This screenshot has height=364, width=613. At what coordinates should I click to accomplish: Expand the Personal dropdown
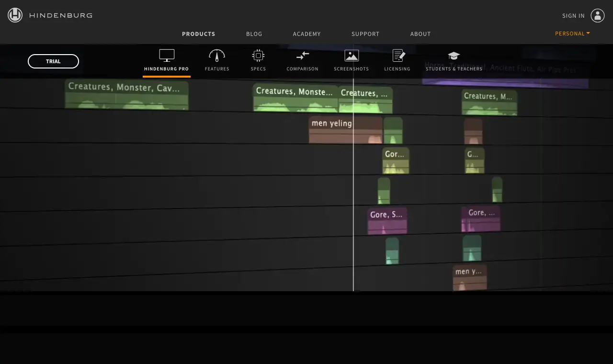pyautogui.click(x=572, y=34)
